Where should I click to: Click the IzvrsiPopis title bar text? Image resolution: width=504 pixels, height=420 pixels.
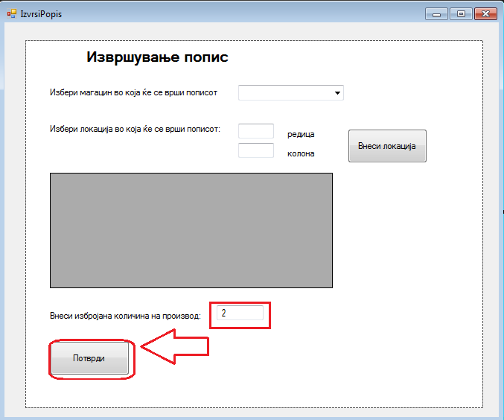point(42,14)
